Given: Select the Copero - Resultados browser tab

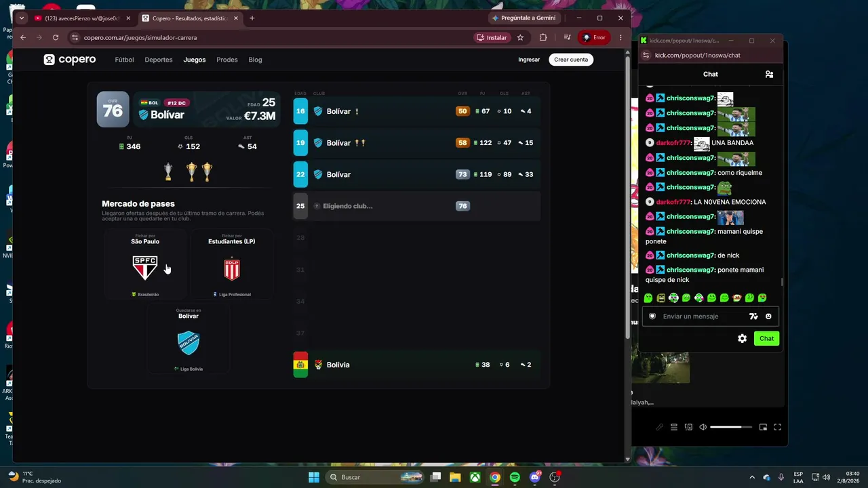Looking at the screenshot, I should [189, 18].
